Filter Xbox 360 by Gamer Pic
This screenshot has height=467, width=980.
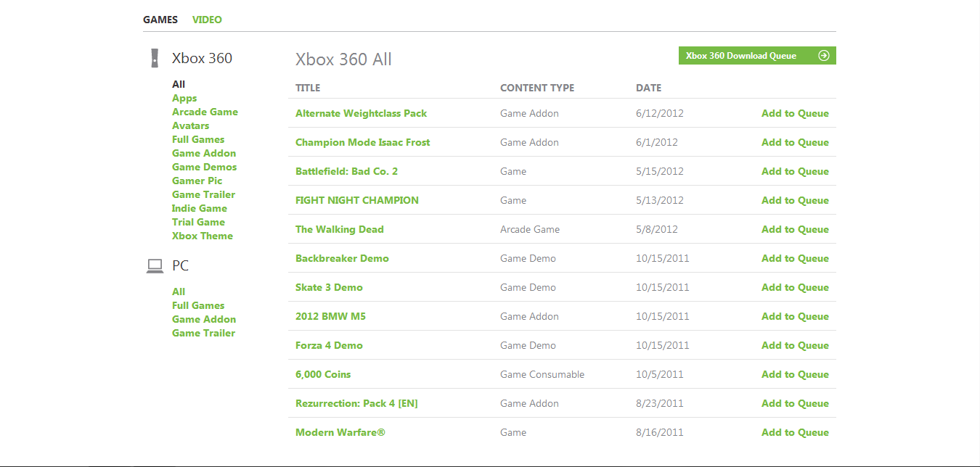[197, 181]
